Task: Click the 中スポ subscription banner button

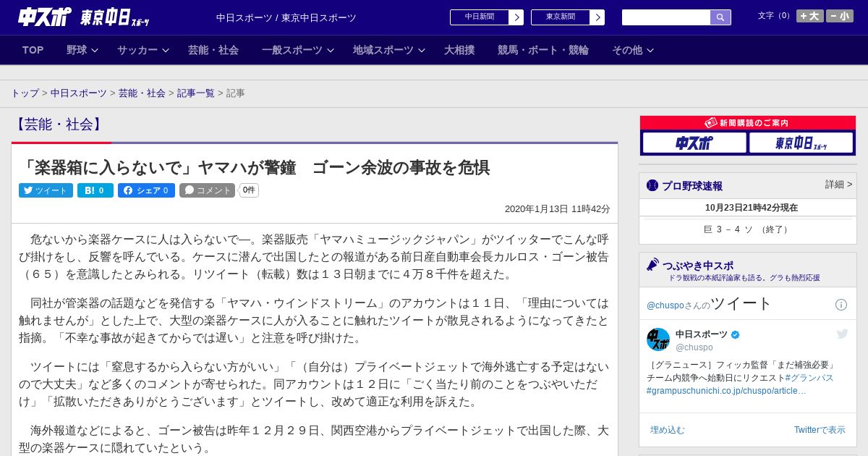Action: tap(694, 143)
